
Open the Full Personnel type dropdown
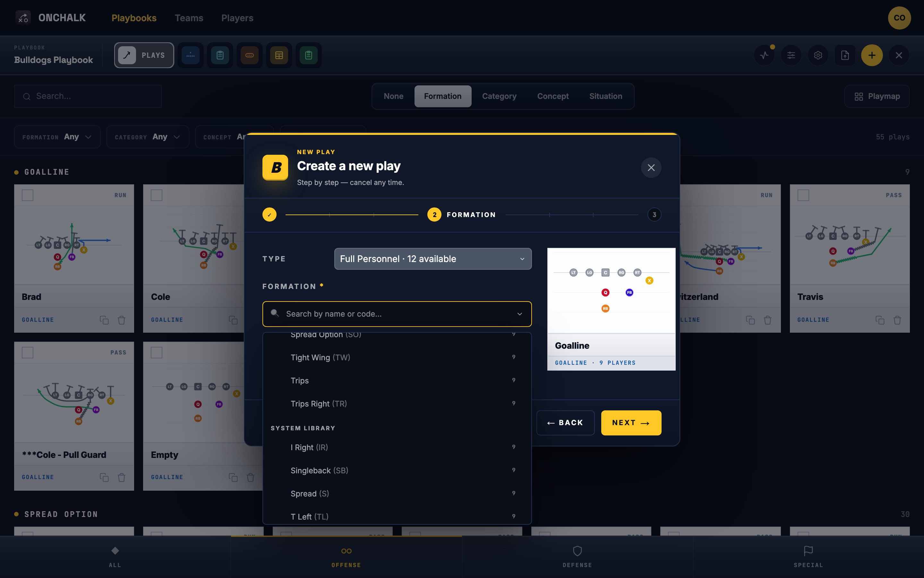click(432, 259)
